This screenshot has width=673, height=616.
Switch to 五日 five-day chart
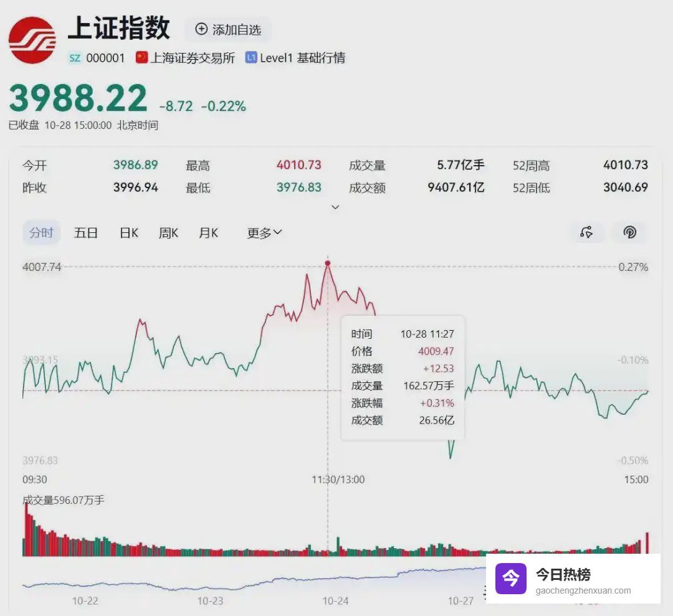click(86, 233)
